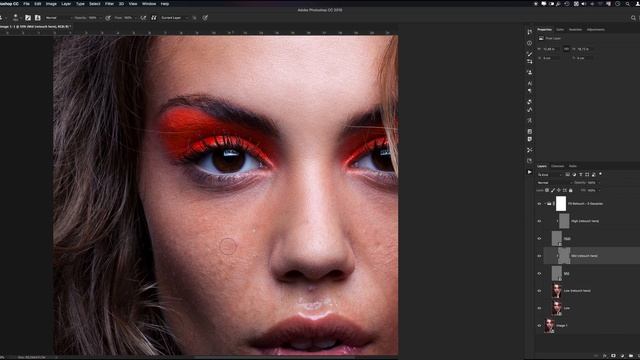Image resolution: width=640 pixels, height=360 pixels.
Task: Click the Photoshop search magnifier icon
Action: pyautogui.click(x=633, y=18)
